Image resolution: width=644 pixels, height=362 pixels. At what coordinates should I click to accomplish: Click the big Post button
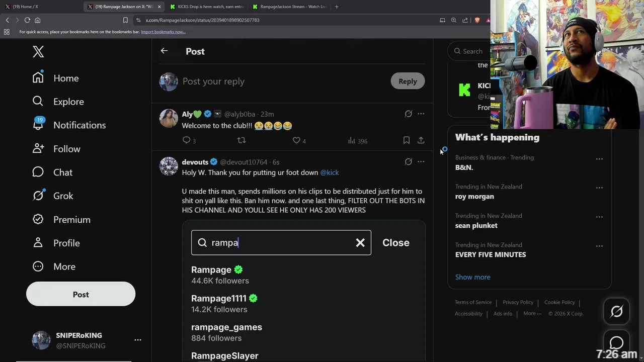point(80,294)
